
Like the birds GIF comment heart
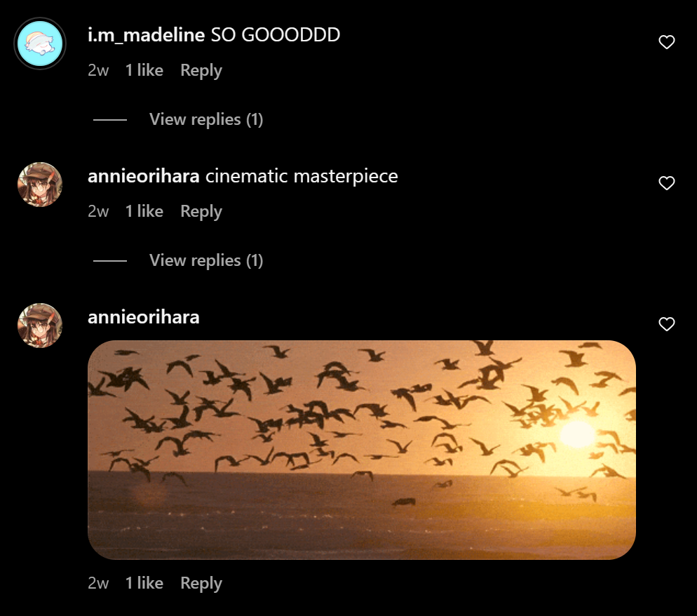coord(666,324)
